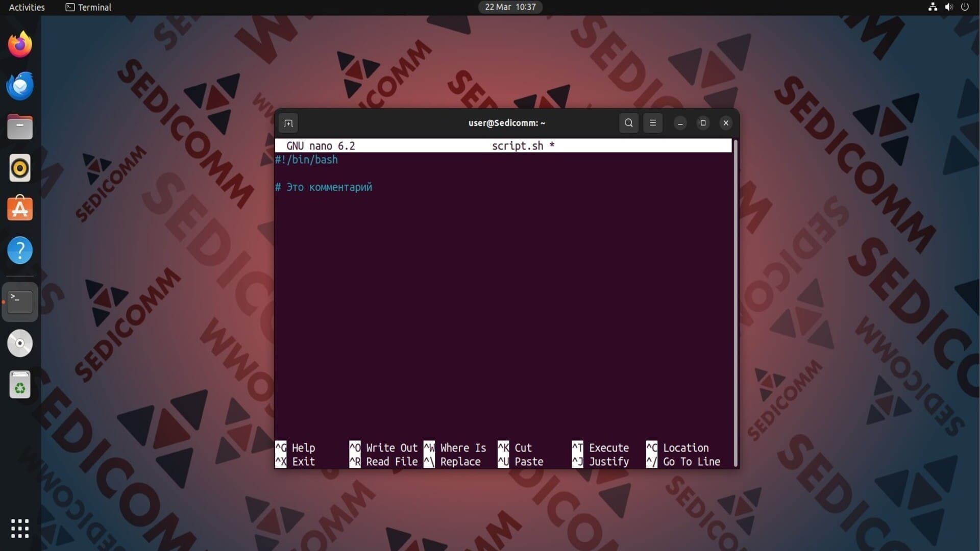Viewport: 980px width, 551px height.
Task: Open Thunderbird mail from dock
Action: click(20, 86)
